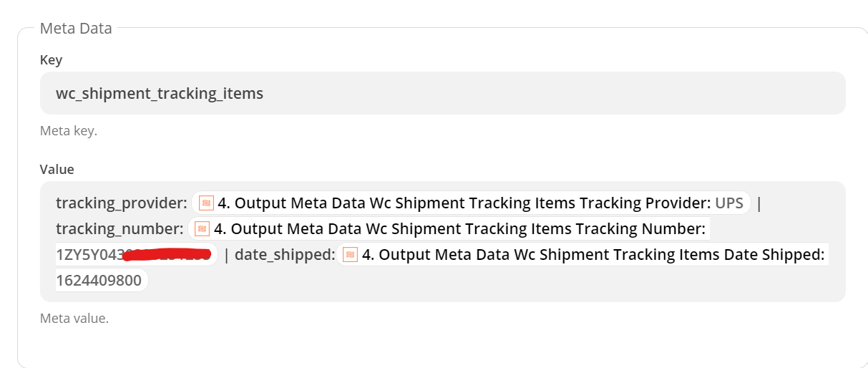The image size is (868, 368).
Task: Click the 1624409800 timestamp value
Action: tap(99, 280)
